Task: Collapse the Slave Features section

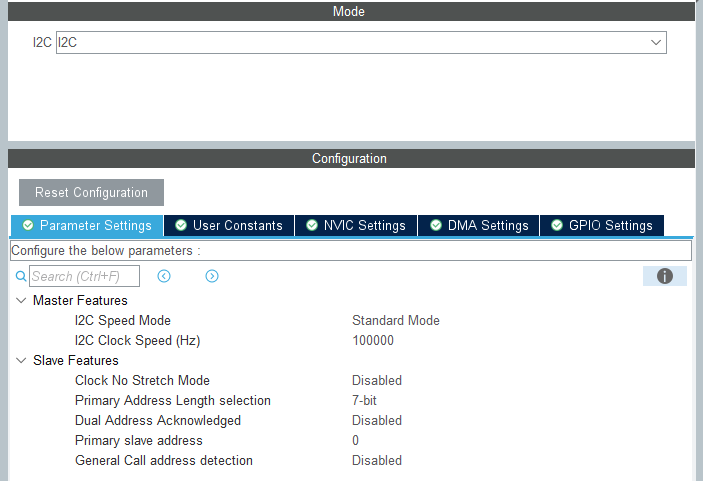Action: (21, 360)
